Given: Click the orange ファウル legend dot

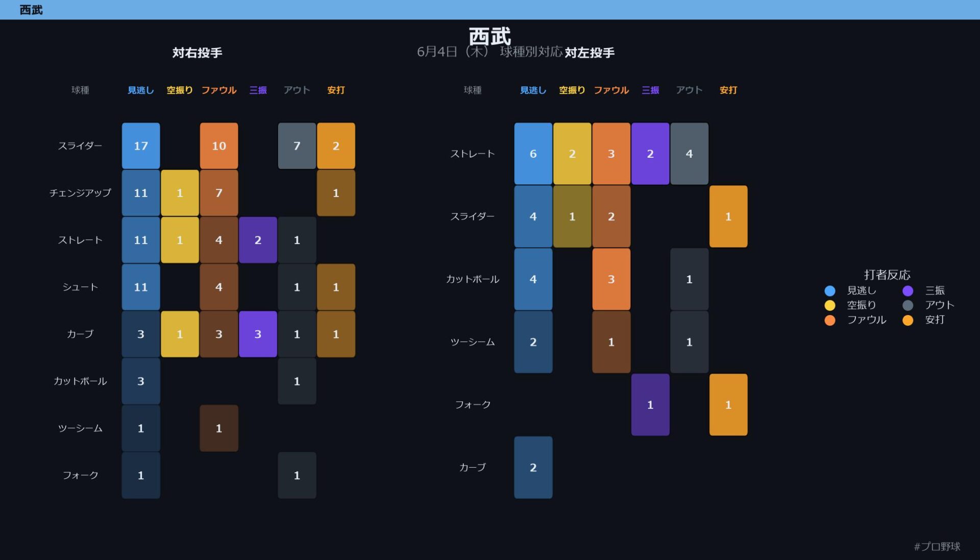Looking at the screenshot, I should point(830,320).
